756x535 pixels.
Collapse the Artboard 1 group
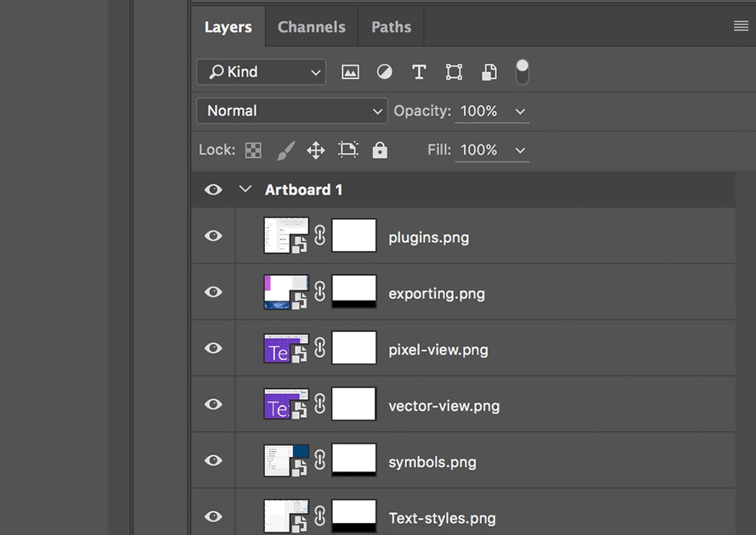click(245, 189)
